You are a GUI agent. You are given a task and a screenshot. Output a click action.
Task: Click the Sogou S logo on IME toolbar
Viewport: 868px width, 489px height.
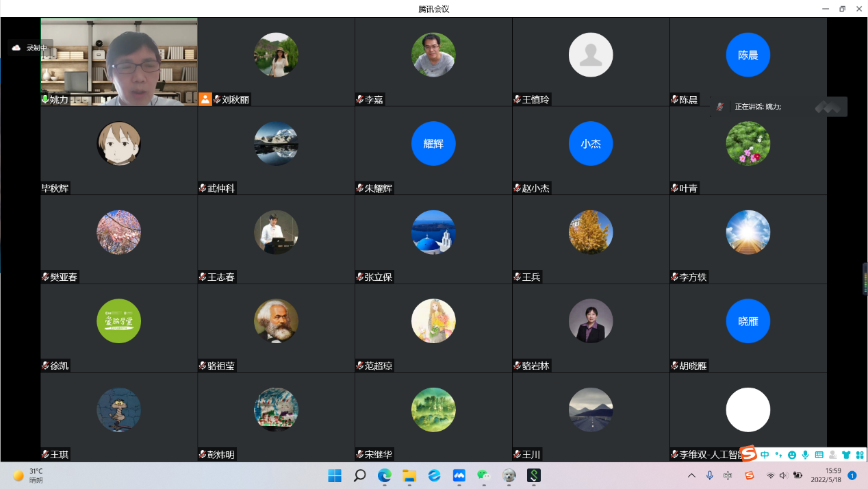750,454
